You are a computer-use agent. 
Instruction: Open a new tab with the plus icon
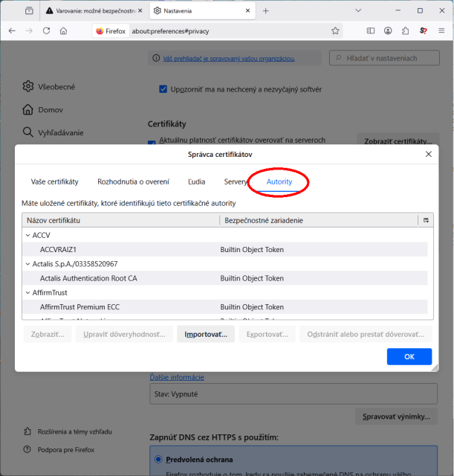266,10
